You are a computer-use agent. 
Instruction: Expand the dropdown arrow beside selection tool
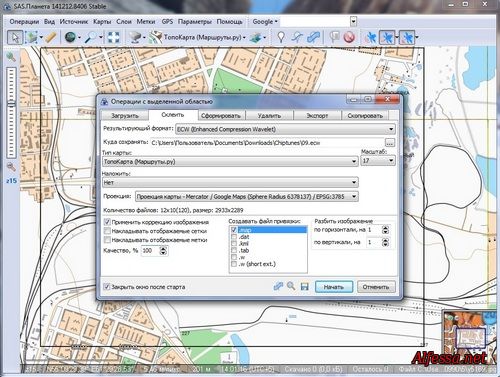pos(41,37)
